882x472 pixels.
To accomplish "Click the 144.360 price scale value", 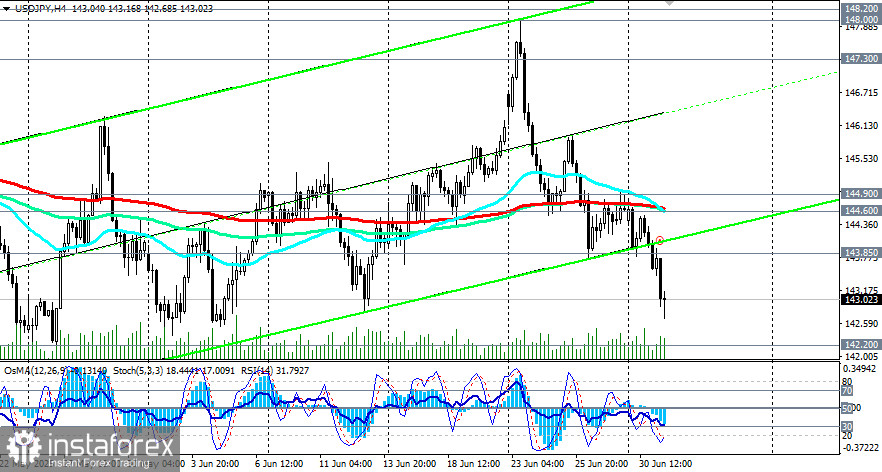I will [x=861, y=224].
